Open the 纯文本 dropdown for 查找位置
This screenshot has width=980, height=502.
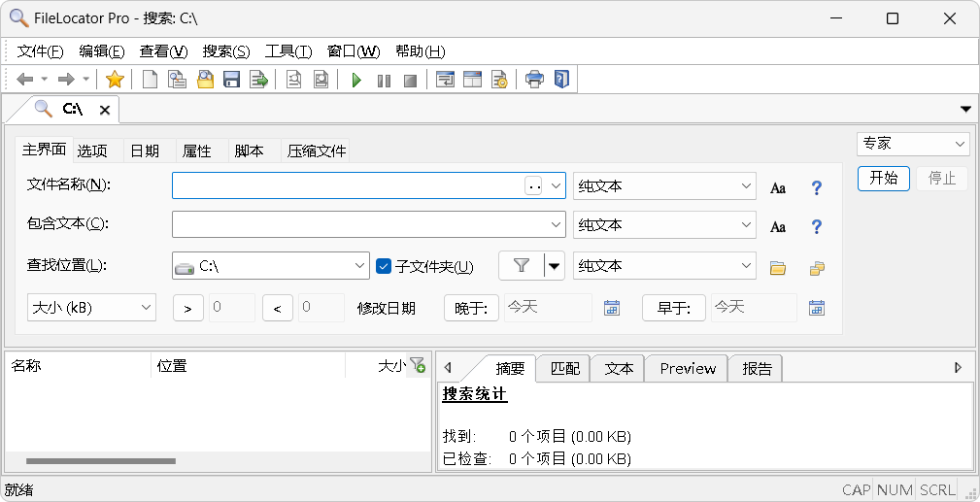pyautogui.click(x=664, y=266)
